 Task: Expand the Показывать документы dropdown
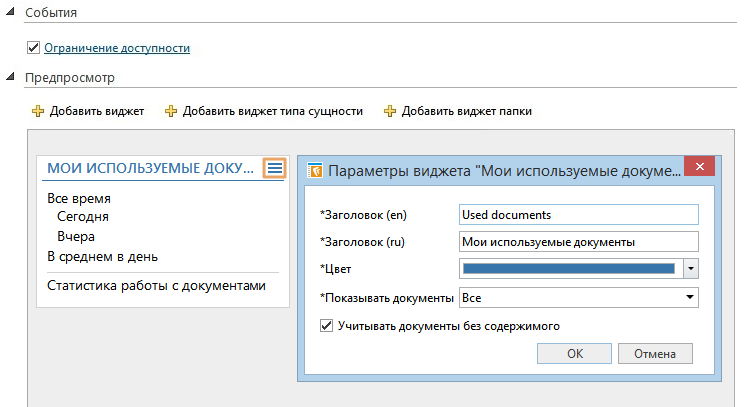[690, 297]
